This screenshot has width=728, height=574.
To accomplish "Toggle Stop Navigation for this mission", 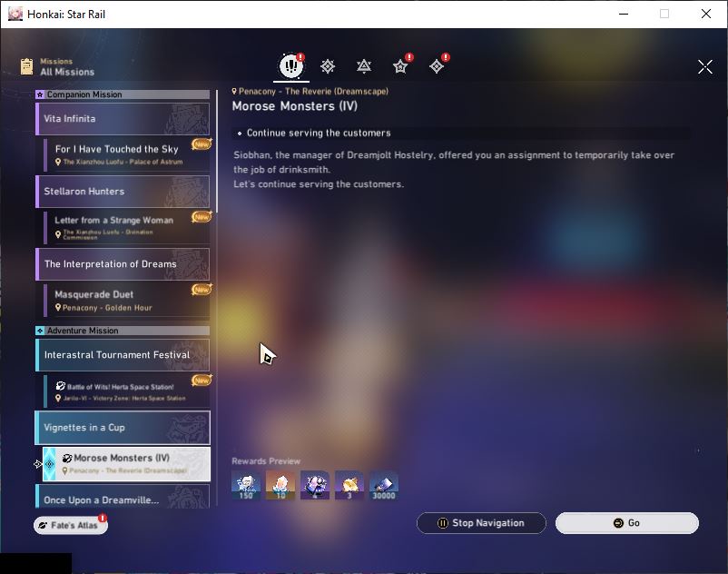I will tap(481, 523).
